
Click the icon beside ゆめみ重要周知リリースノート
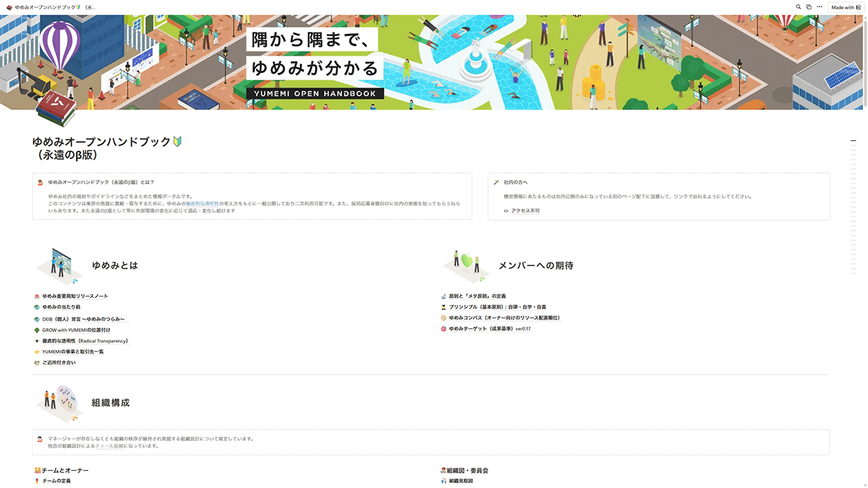[37, 296]
